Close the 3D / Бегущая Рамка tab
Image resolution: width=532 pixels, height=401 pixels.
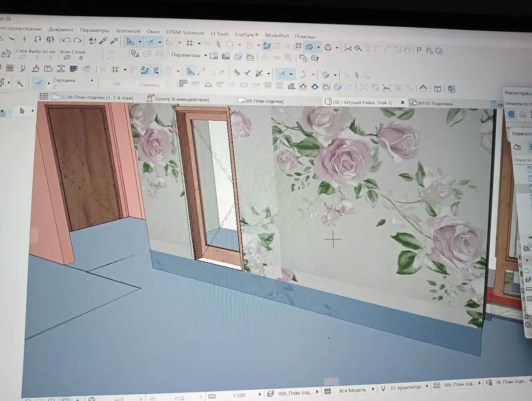pos(402,102)
